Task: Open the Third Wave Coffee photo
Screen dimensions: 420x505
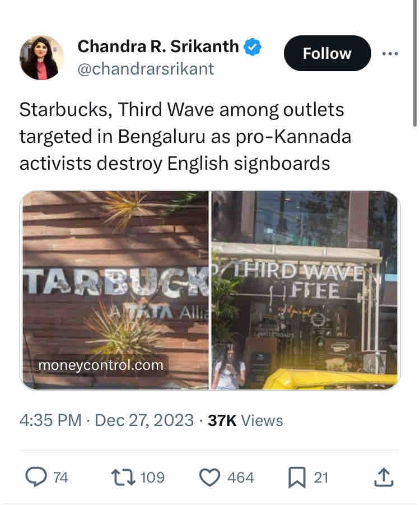Action: coord(305,290)
